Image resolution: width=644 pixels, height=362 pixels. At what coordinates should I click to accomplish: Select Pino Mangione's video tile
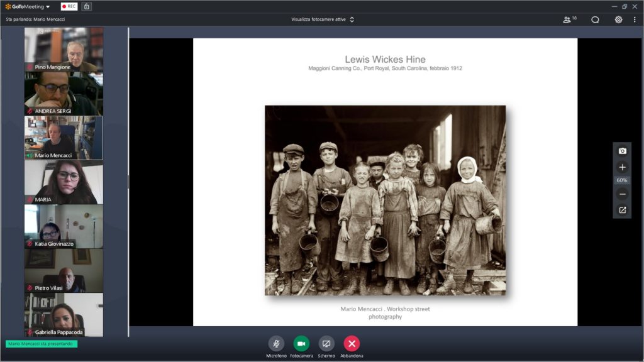[64, 49]
